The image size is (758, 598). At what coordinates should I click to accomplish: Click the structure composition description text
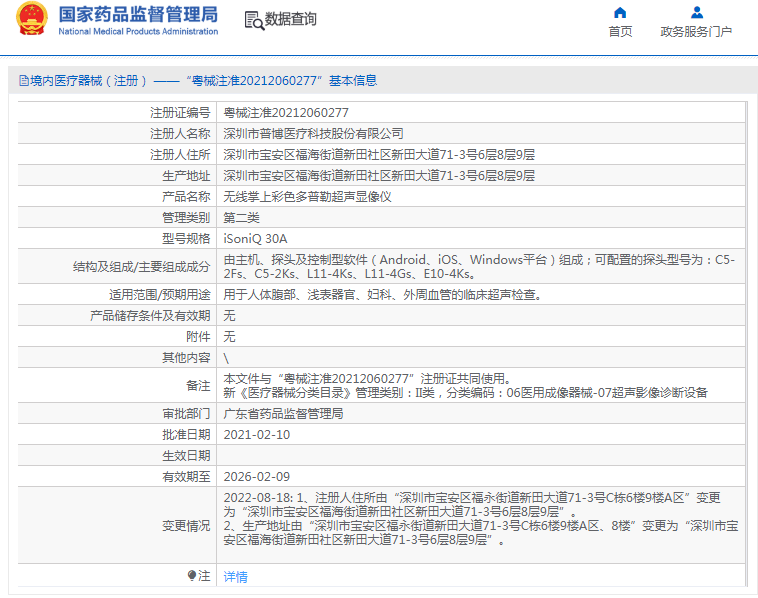tap(479, 266)
